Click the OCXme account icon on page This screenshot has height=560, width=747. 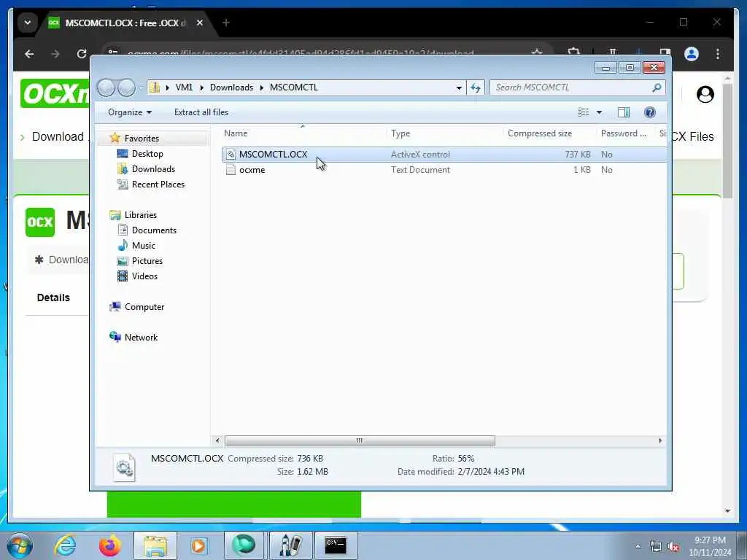705,94
